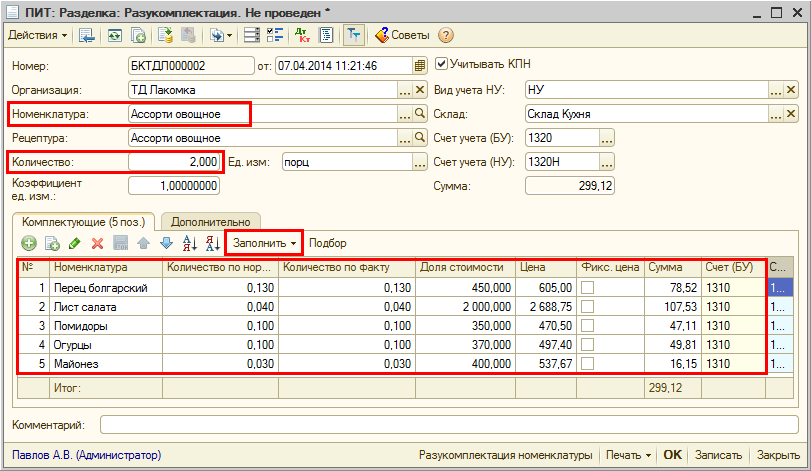811x471 pixels.
Task: Open the Печать dropdown at bottom
Action: (628, 455)
